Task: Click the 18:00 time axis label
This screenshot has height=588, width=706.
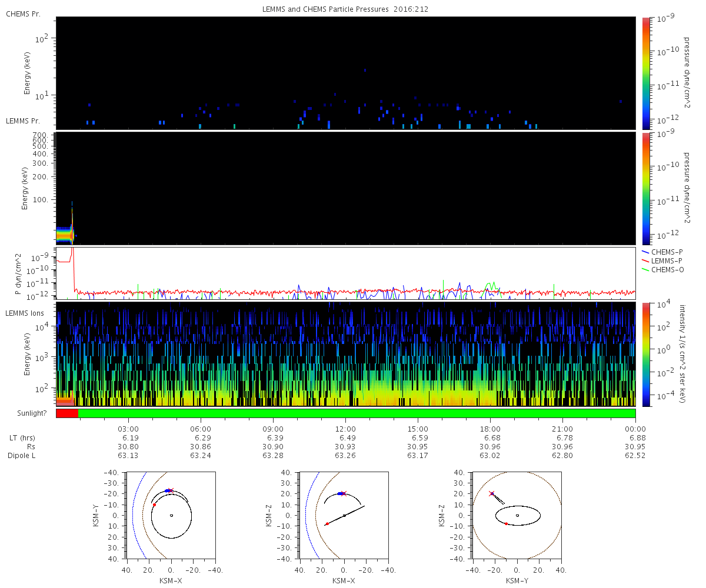Action: pyautogui.click(x=490, y=429)
